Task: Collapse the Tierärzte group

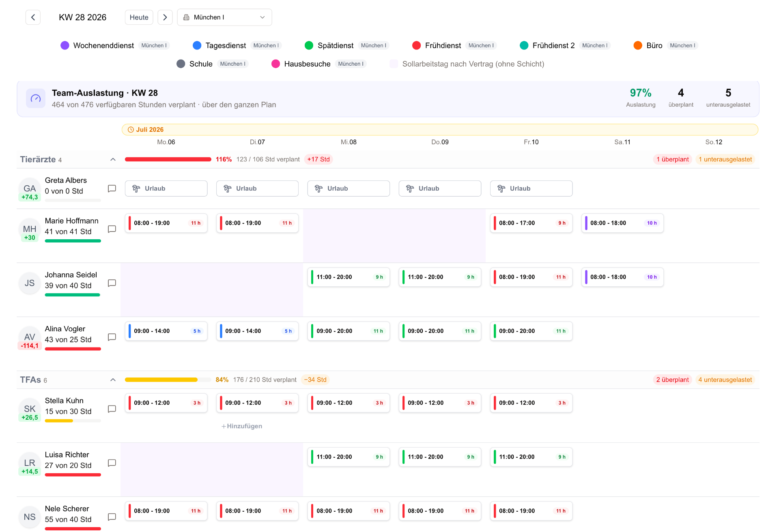Action: coord(113,159)
